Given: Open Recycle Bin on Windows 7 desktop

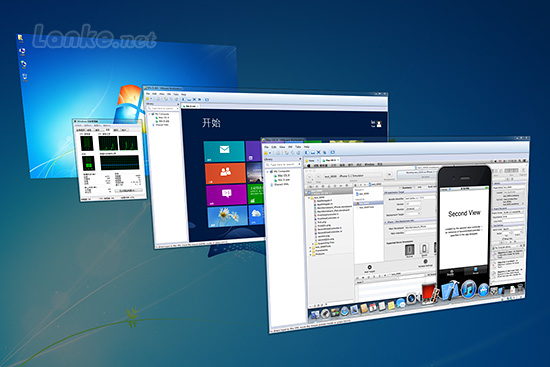Looking at the screenshot, I should 25,77.
